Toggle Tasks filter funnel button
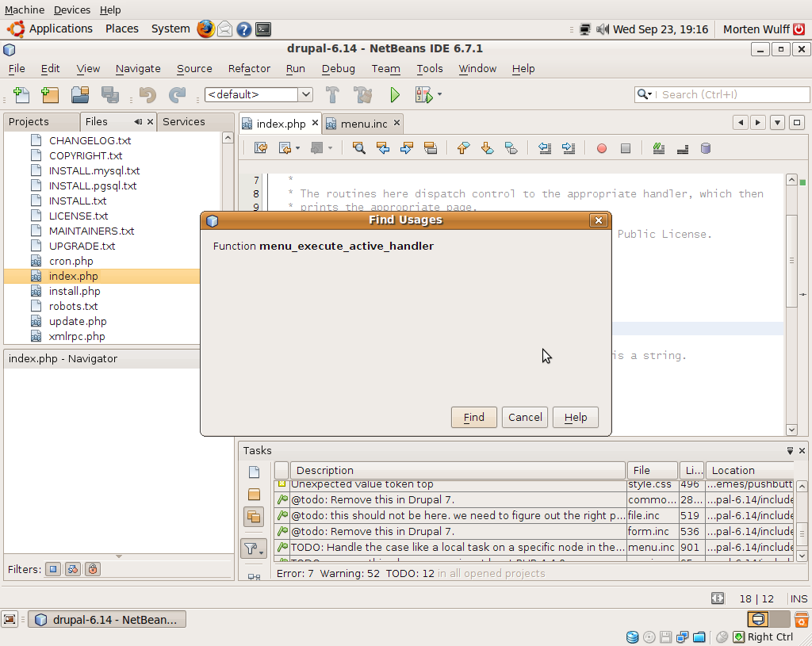Screen dimensions: 812x646 [253, 549]
